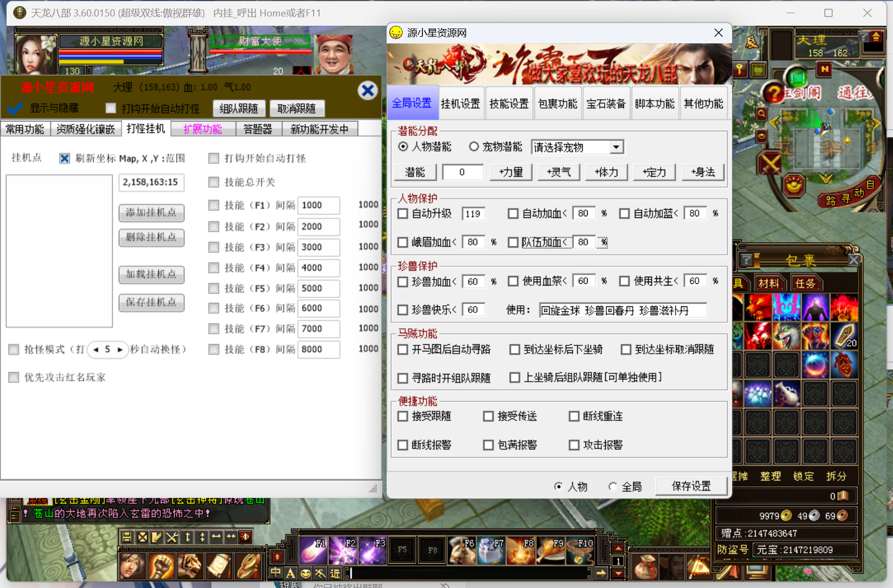Click the coffin item with count 20
Viewport: 893px width, 588px height.
(x=844, y=335)
